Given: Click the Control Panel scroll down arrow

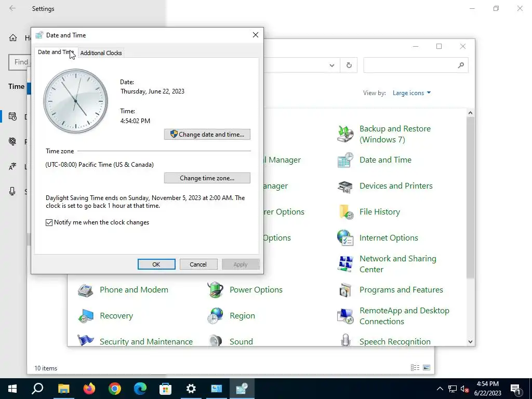Looking at the screenshot, I should click(x=470, y=342).
